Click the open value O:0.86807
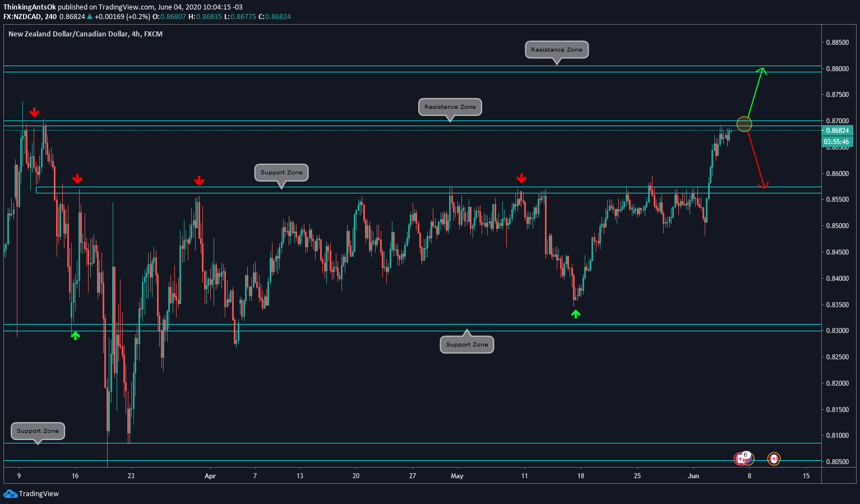This screenshot has width=860, height=504. tap(169, 17)
